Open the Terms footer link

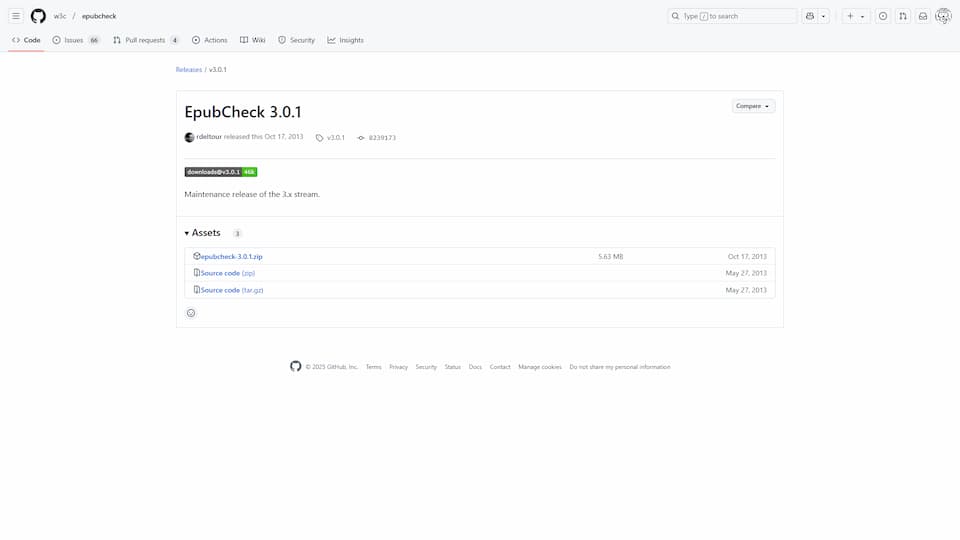(x=373, y=367)
